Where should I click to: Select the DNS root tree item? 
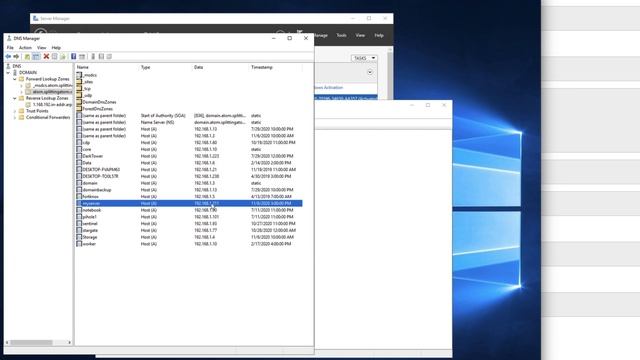pos(17,66)
